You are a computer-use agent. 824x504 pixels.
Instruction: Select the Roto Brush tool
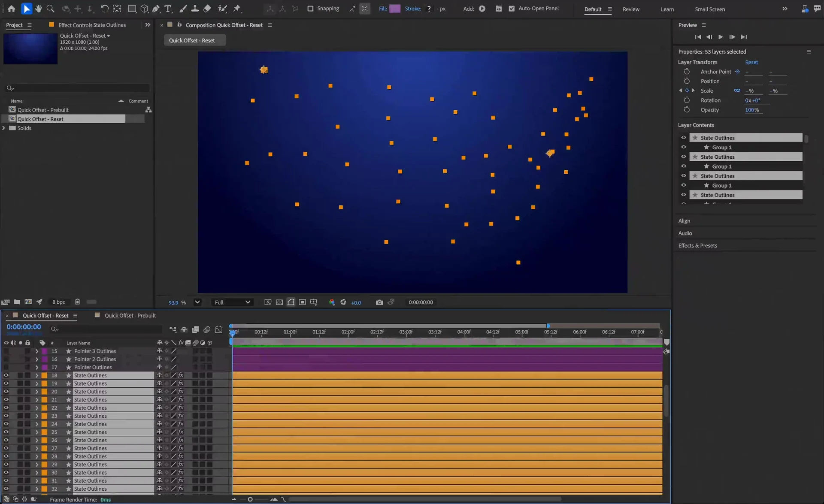tap(223, 9)
